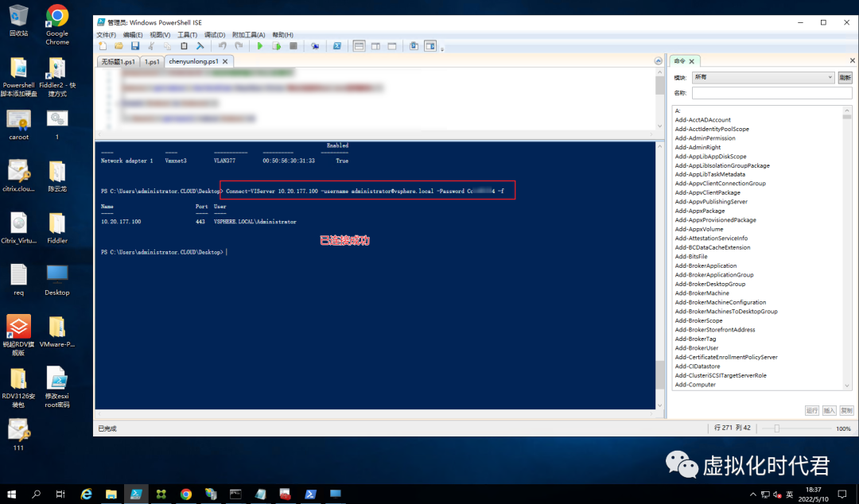Screen dimensions: 859x504
Task: Open the 调试(D) menu
Action: point(214,34)
